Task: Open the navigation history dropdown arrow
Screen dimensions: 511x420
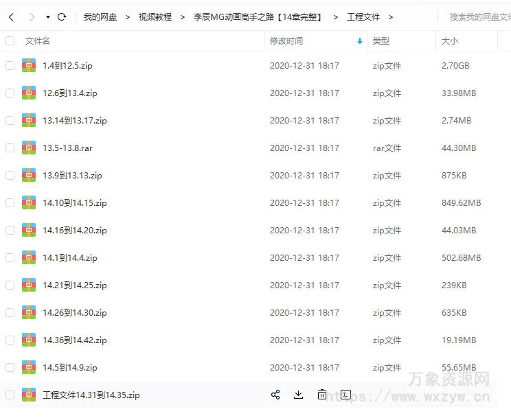Action: tap(47, 16)
